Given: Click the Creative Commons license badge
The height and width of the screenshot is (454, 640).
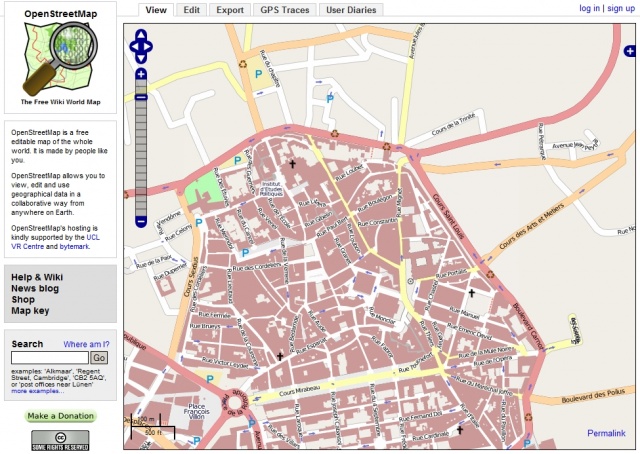Looking at the screenshot, I should [x=60, y=441].
